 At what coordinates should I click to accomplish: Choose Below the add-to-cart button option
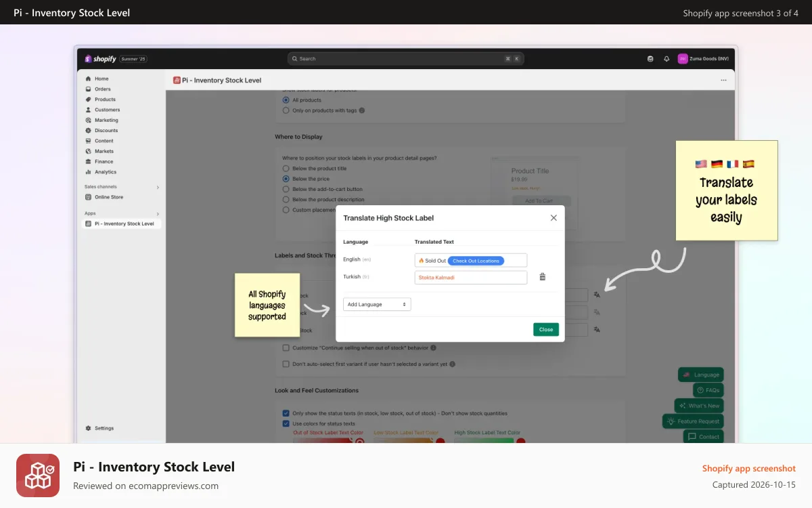[x=286, y=189]
